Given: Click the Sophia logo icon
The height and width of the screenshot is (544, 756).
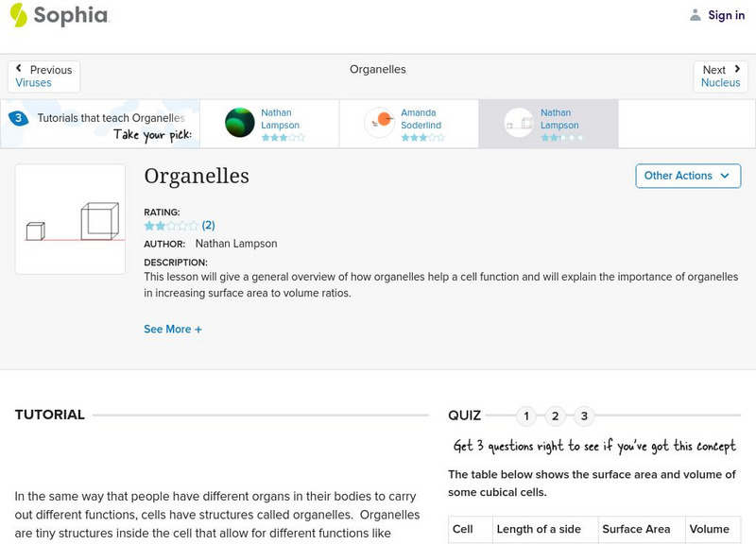Looking at the screenshot, I should [x=19, y=15].
